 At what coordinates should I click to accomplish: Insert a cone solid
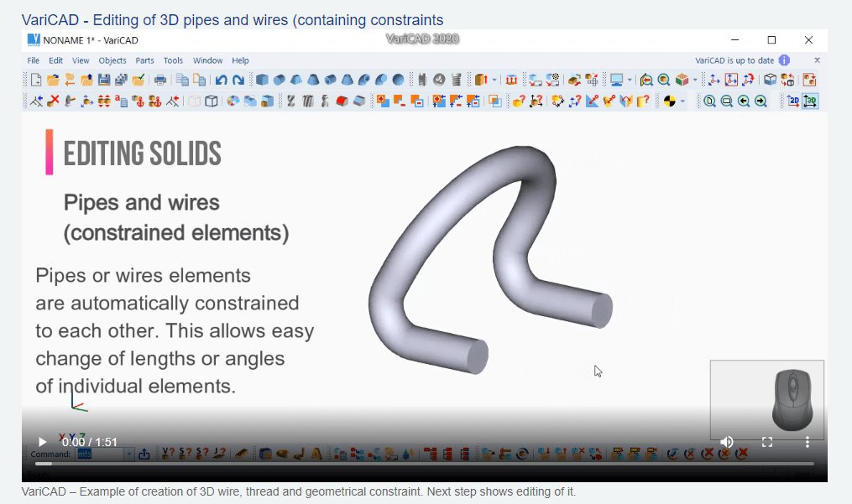coord(314,81)
